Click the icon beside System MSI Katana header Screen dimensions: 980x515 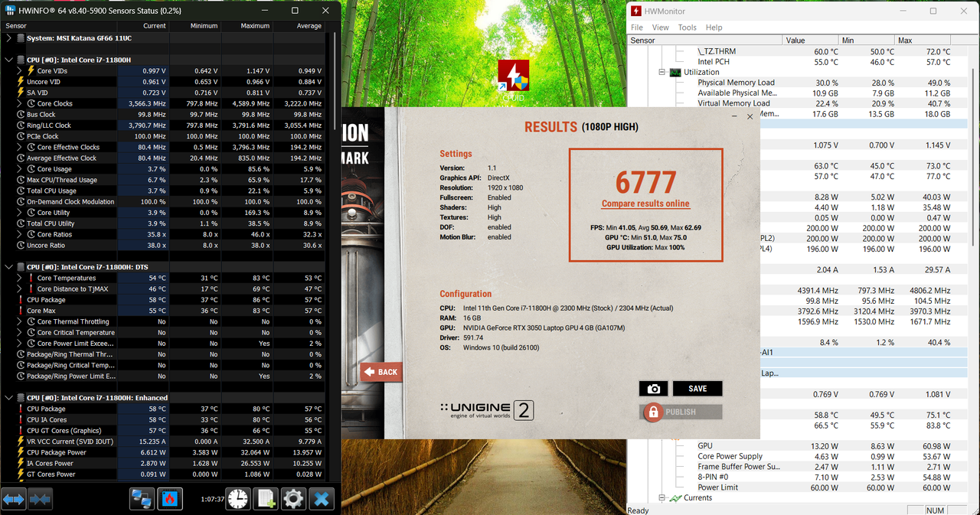tap(20, 37)
